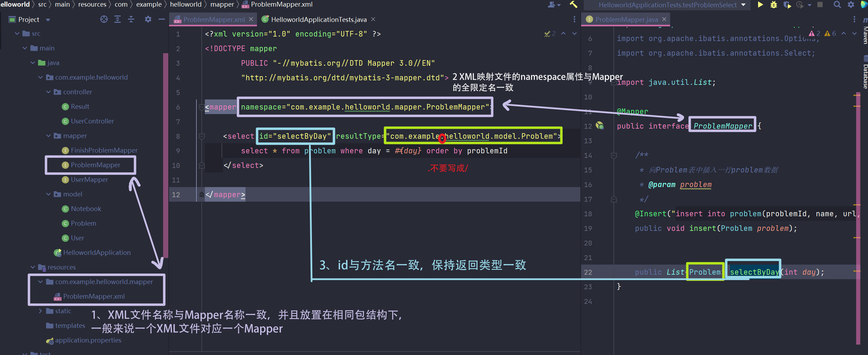This screenshot has height=355, width=868.
Task: Close the ProblemMapper.java tab
Action: tap(664, 19)
